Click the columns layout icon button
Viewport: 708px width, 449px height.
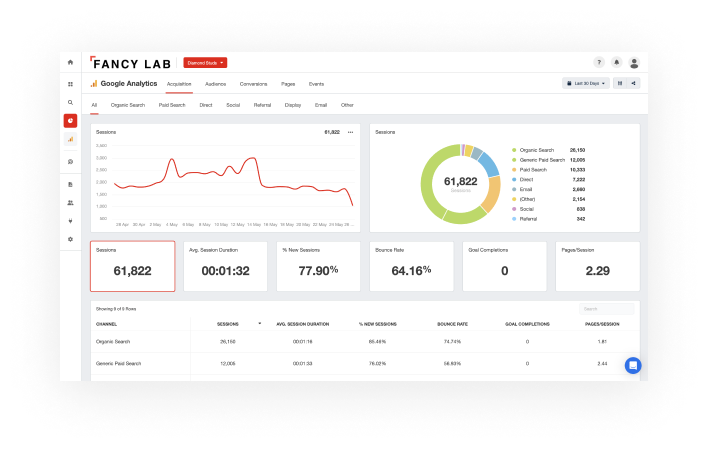click(x=620, y=83)
